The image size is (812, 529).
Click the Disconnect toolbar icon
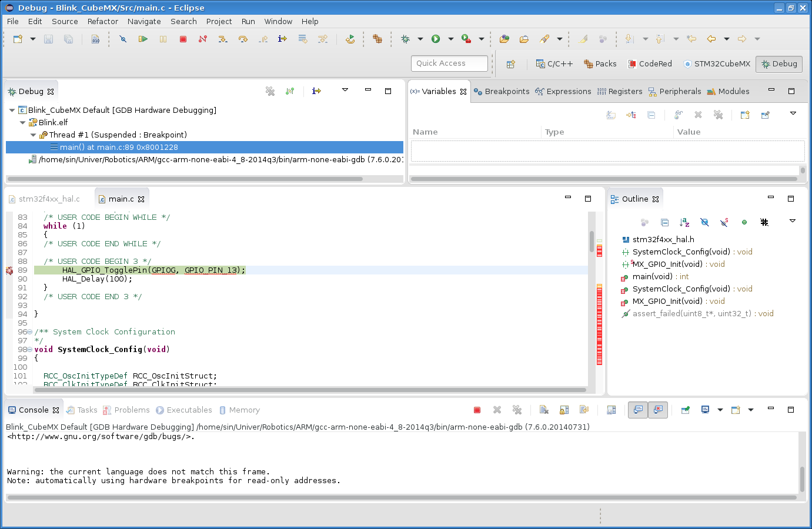pyautogui.click(x=203, y=39)
